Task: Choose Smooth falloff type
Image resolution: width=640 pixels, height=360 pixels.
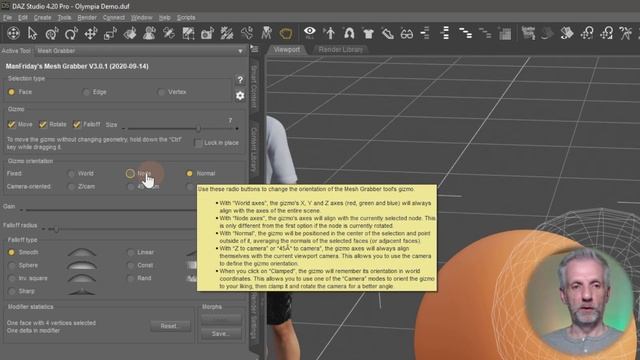Action: (11, 253)
